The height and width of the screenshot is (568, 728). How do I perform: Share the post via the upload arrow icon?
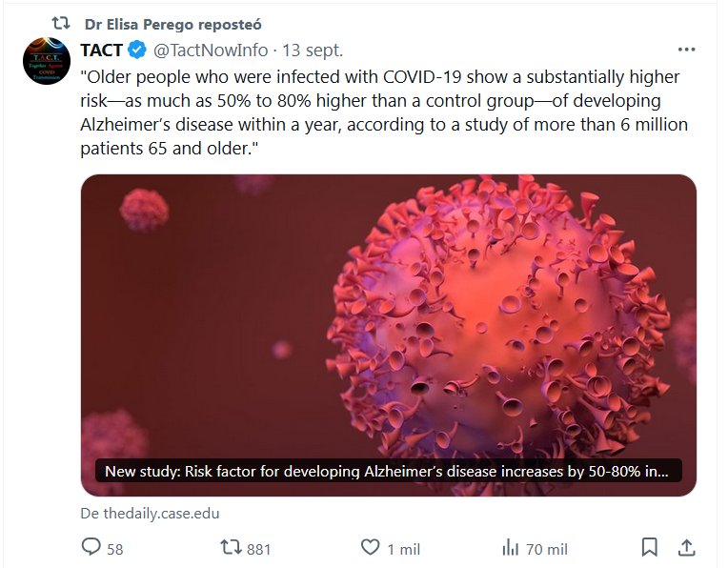[x=685, y=548]
